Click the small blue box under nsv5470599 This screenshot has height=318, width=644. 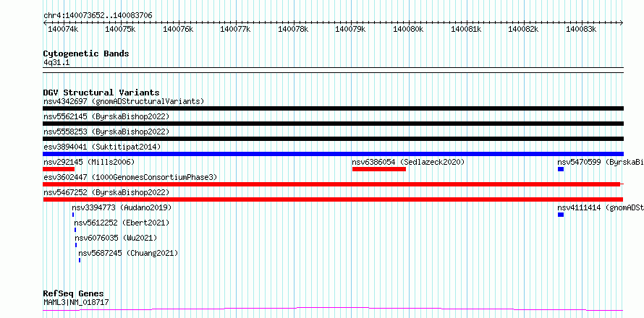point(561,169)
